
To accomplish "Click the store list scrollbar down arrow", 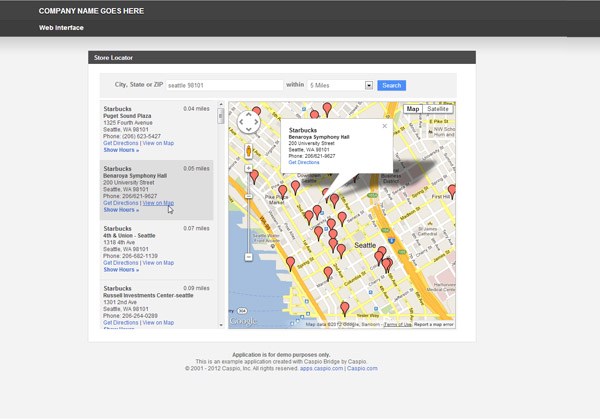I will pyautogui.click(x=221, y=323).
